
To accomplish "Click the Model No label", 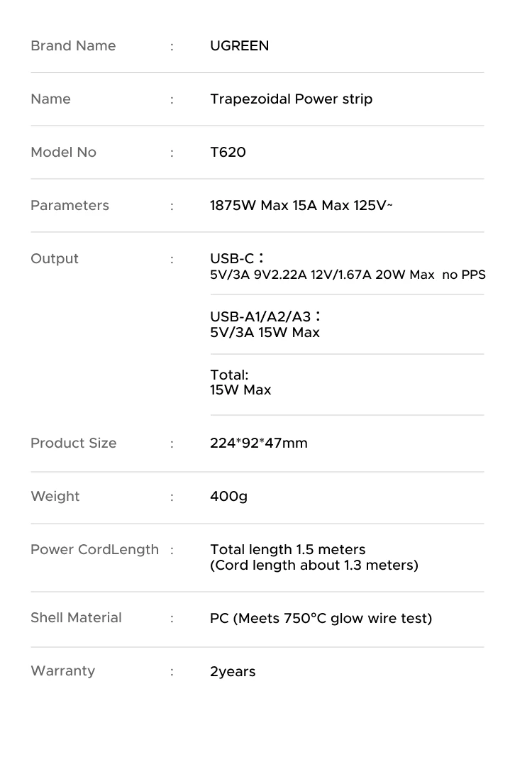I will point(64,152).
